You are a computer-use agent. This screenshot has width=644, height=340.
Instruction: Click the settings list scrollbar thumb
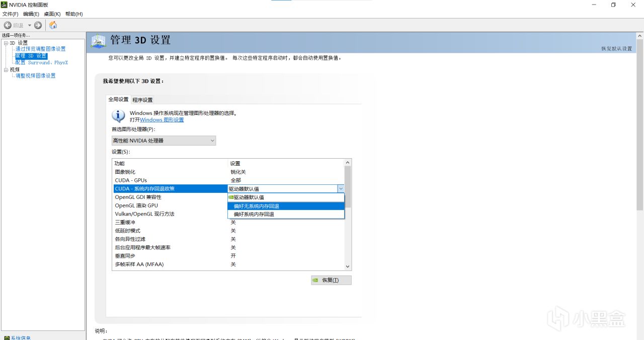[x=347, y=186]
